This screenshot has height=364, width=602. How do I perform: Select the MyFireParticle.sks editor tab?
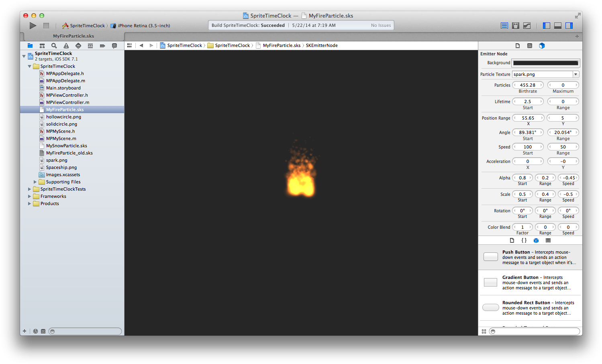pyautogui.click(x=73, y=36)
